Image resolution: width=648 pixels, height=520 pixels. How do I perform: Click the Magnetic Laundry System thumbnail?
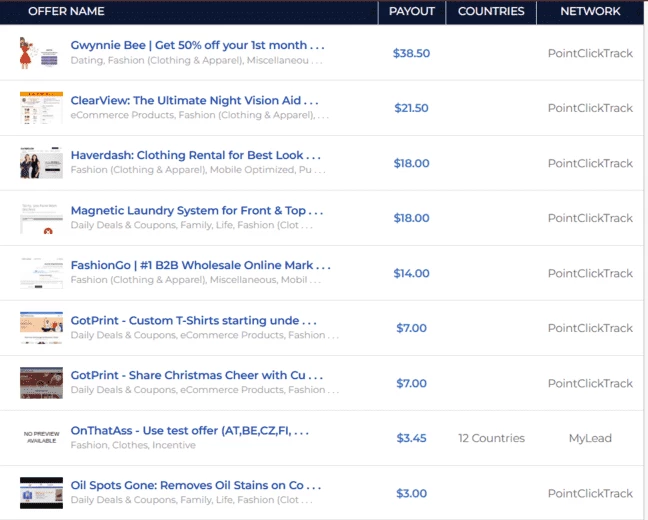(41, 218)
